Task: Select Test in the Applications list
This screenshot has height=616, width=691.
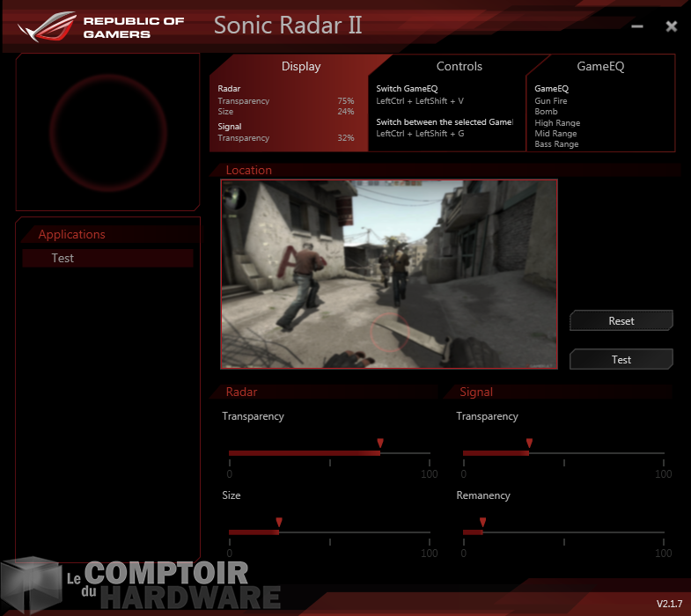Action: coord(108,258)
